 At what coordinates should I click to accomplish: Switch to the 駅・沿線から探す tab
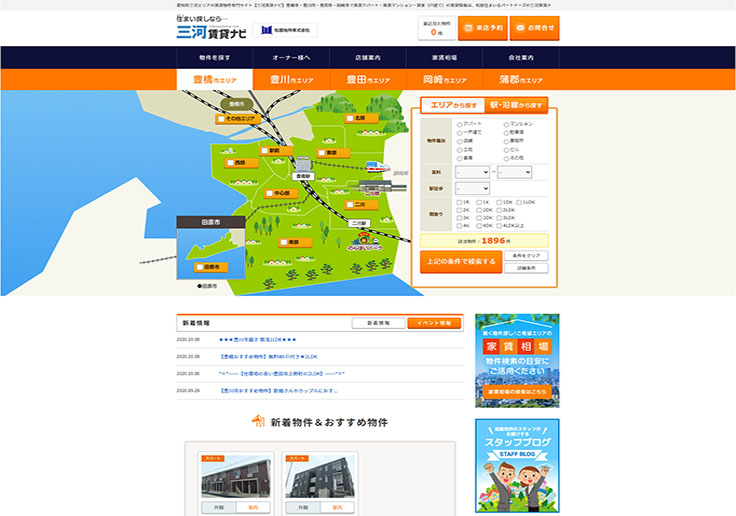click(x=516, y=105)
